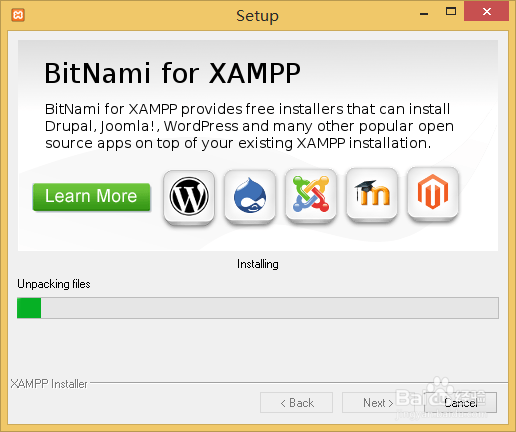Minimize the Setup window
This screenshot has height=432, width=516.
424,13
